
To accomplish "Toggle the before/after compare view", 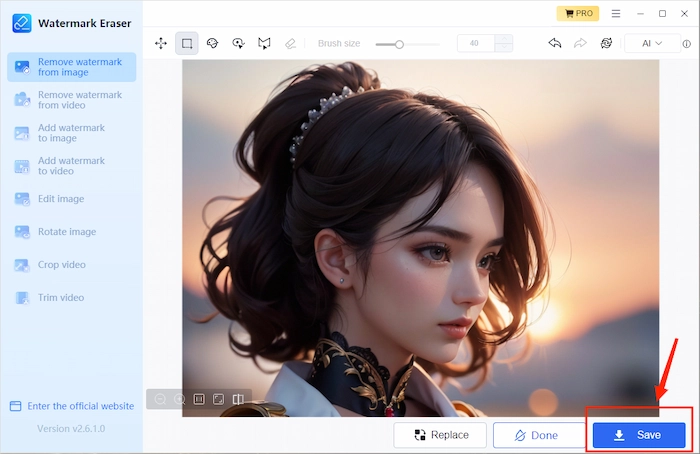I will [x=237, y=399].
